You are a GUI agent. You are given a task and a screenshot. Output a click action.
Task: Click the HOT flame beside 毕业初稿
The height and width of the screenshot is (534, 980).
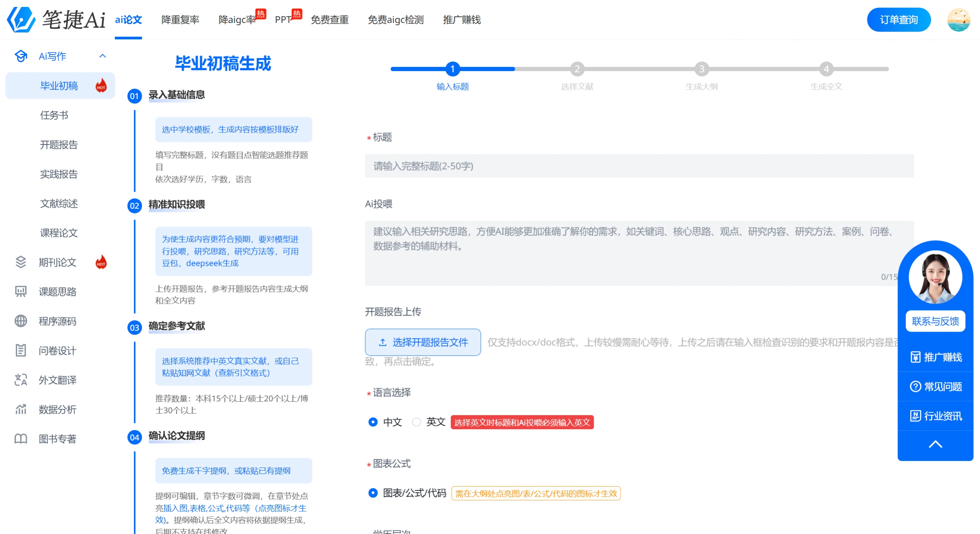click(101, 85)
